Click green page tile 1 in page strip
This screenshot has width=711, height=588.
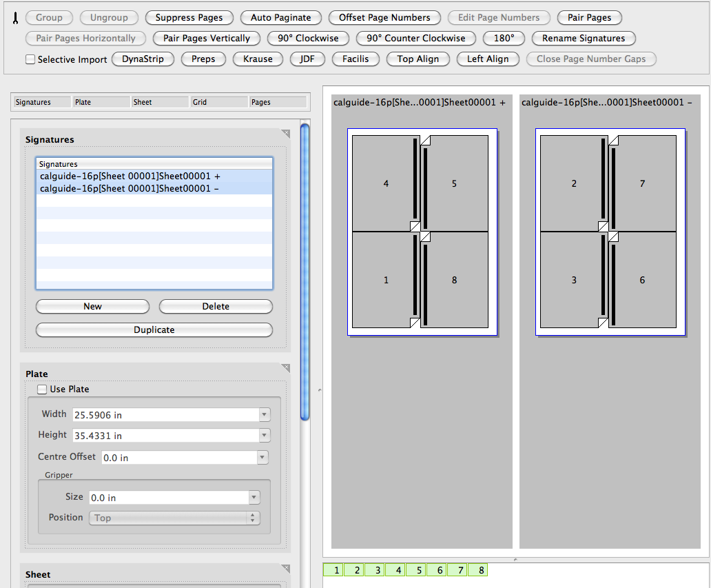tap(333, 570)
